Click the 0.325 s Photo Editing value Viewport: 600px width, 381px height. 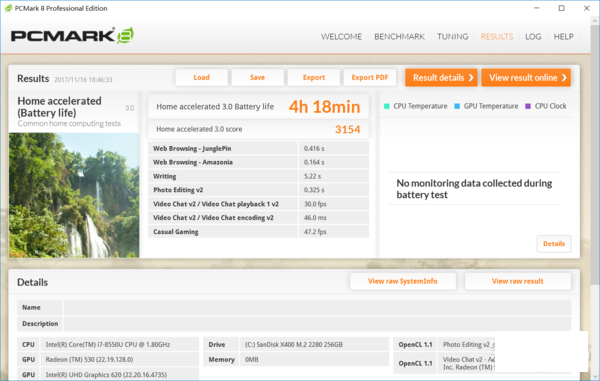tap(314, 190)
